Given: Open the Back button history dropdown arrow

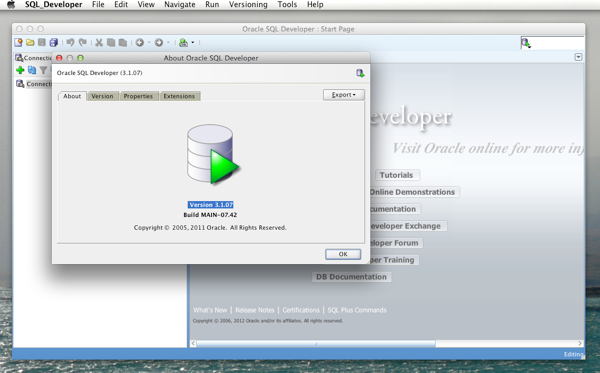Looking at the screenshot, I should pos(149,42).
